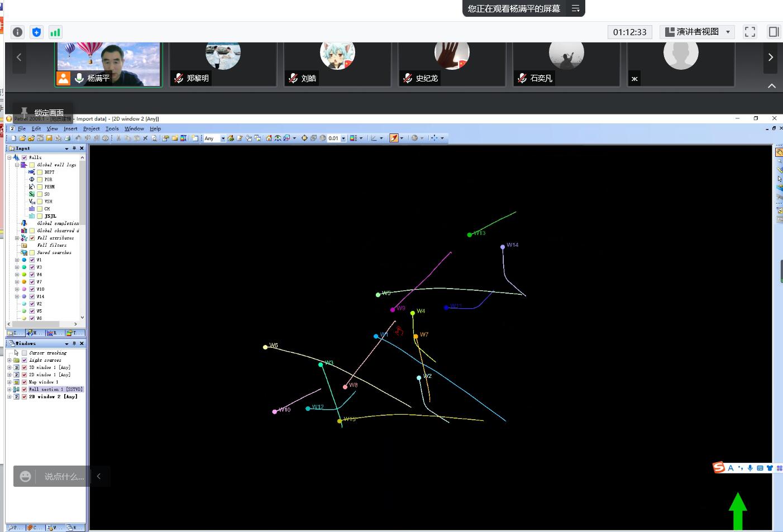
Task: Open the meeting info icon
Action: (18, 32)
